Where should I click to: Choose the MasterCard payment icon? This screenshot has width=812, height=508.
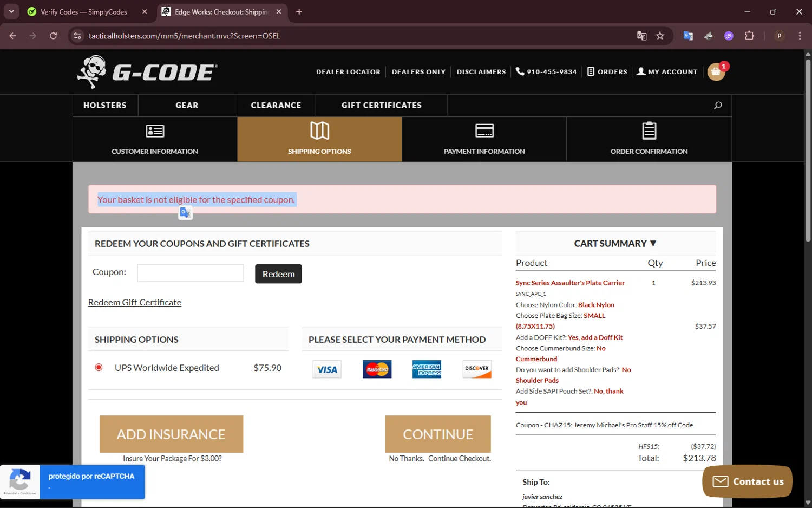tap(377, 369)
